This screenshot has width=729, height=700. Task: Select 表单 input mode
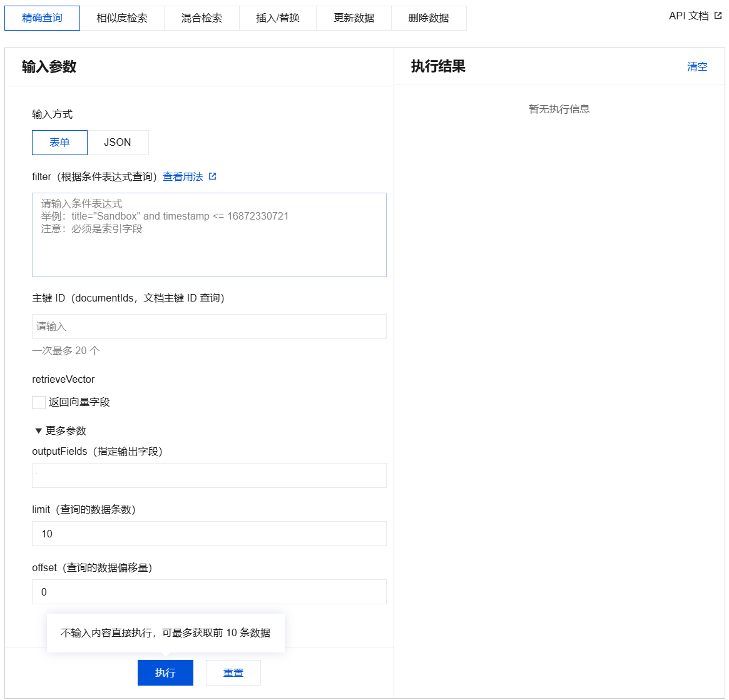(59, 143)
